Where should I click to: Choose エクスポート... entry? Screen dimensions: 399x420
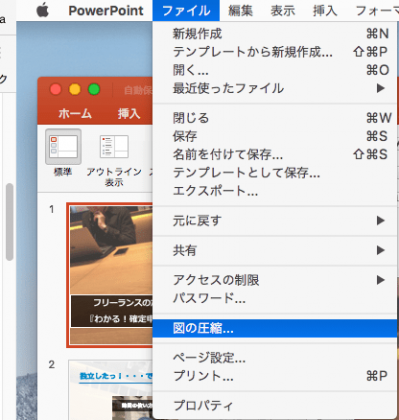pyautogui.click(x=275, y=191)
